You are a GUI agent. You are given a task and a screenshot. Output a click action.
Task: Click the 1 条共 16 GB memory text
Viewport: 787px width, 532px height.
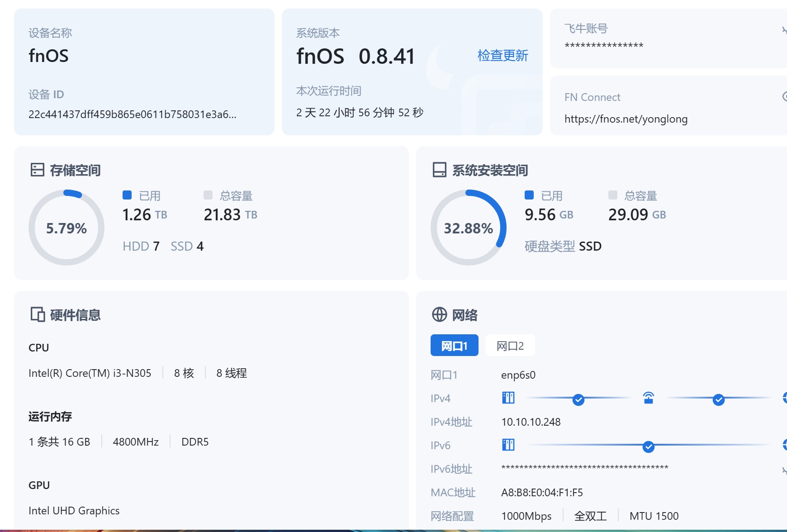(x=59, y=442)
